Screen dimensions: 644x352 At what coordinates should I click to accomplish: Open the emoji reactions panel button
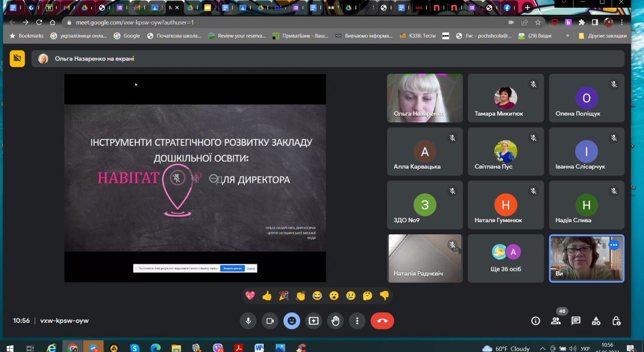coord(292,321)
